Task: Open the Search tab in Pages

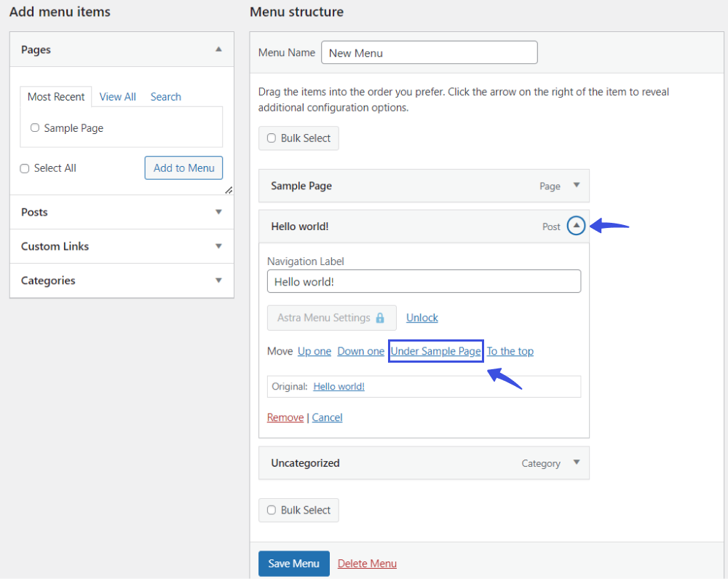Action: coord(166,97)
